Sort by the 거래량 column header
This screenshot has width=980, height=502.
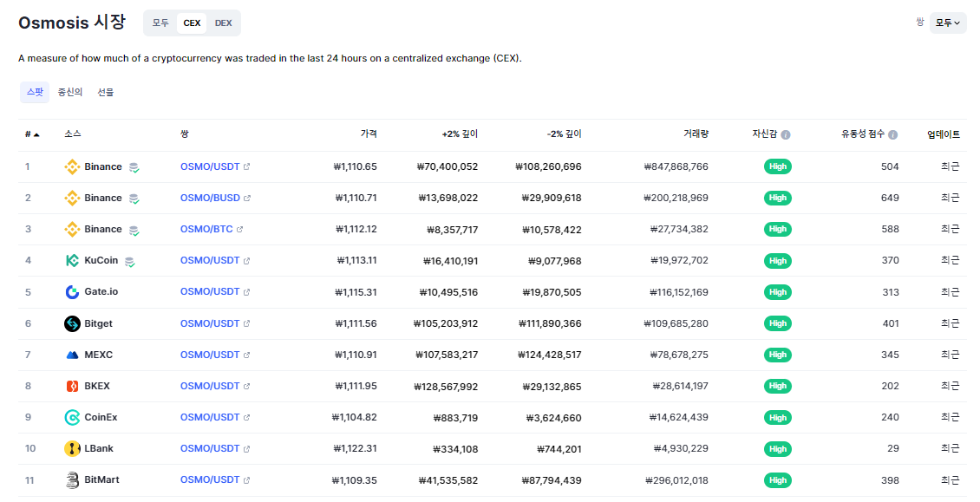point(696,134)
